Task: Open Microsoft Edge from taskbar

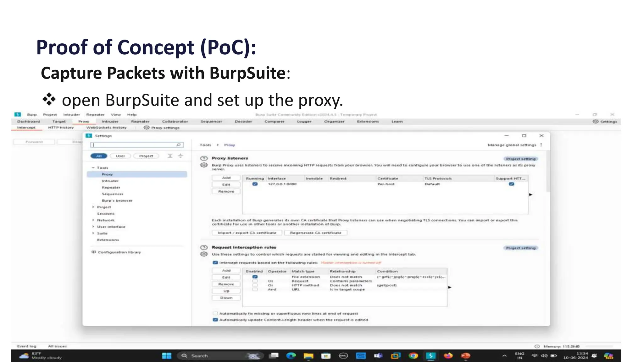Action: pyautogui.click(x=291, y=356)
